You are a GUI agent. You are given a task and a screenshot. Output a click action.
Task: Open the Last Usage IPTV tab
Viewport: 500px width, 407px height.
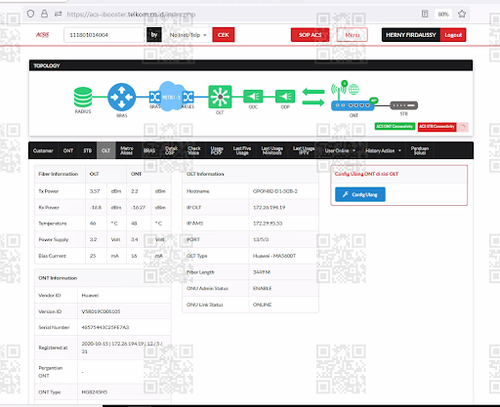304,151
